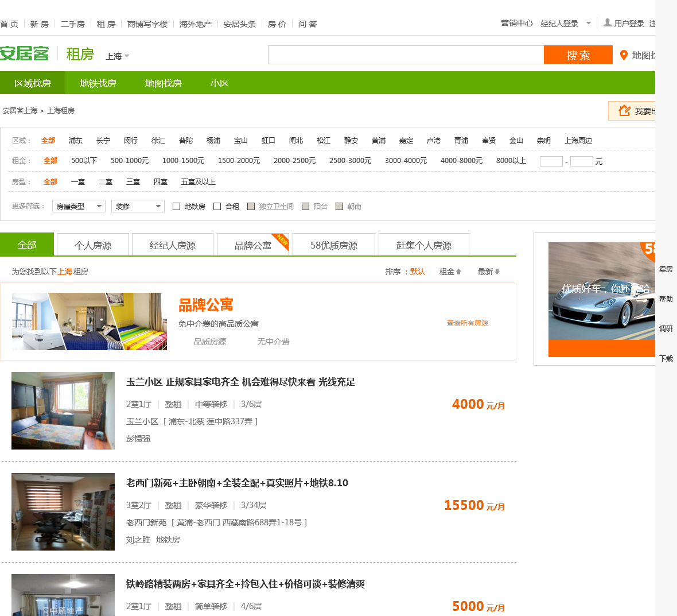Image resolution: width=677 pixels, height=616 pixels.
Task: Open the 品牌公寓 banner image
Action: (90, 321)
